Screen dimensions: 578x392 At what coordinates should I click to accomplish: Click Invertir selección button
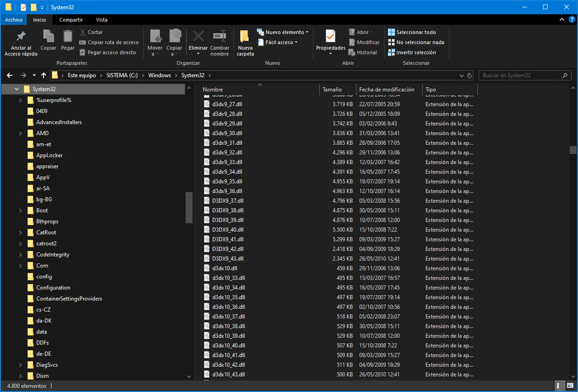(x=412, y=52)
